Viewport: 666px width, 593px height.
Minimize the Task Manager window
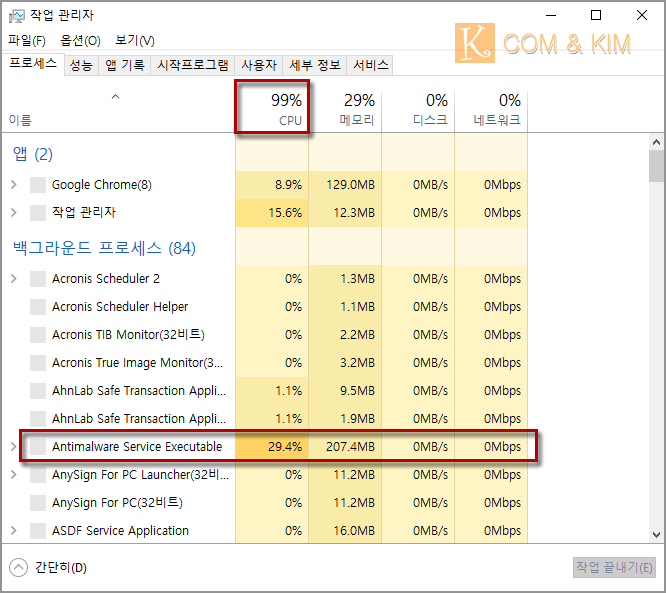tap(551, 15)
